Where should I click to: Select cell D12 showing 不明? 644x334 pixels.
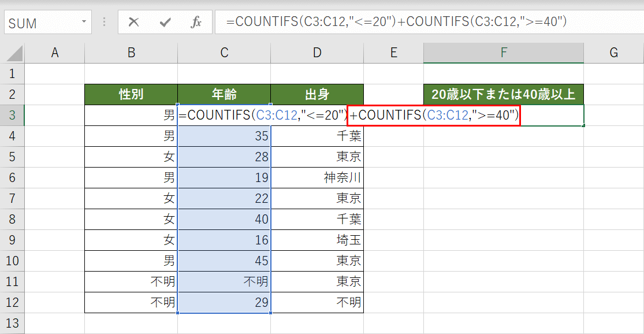[317, 302]
